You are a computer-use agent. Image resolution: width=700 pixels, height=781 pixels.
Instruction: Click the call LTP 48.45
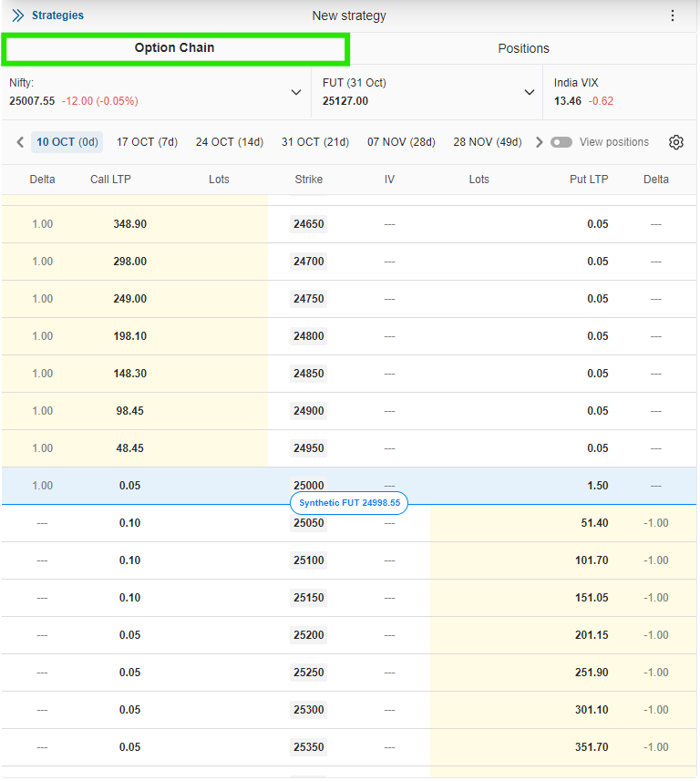[130, 448]
